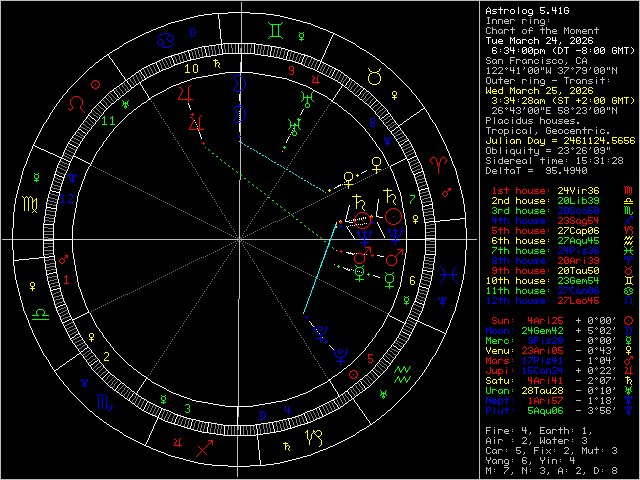Select the green Aquarius glyph on the wheel

[x=402, y=375]
